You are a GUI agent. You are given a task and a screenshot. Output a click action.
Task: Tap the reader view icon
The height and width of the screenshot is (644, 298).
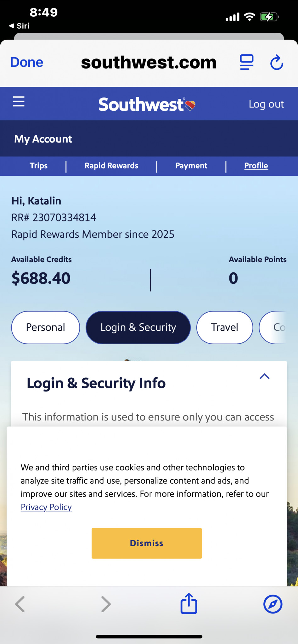[x=246, y=62]
